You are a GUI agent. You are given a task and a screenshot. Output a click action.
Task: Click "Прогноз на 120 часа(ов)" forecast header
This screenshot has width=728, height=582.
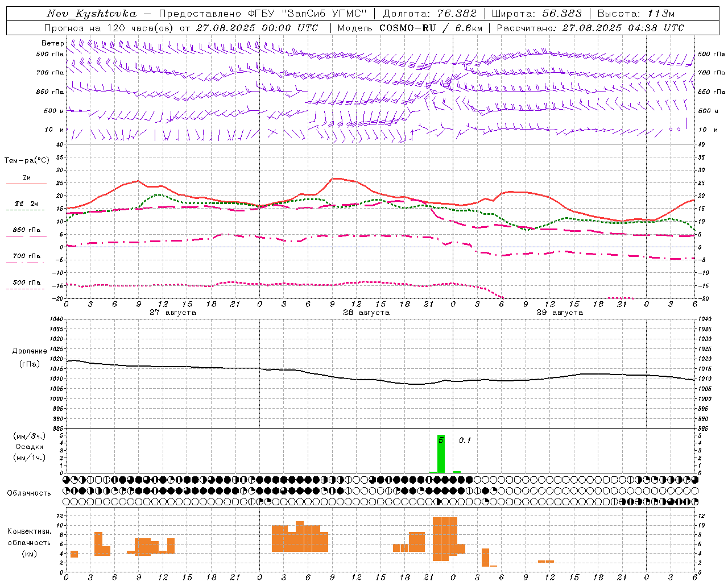[109, 28]
